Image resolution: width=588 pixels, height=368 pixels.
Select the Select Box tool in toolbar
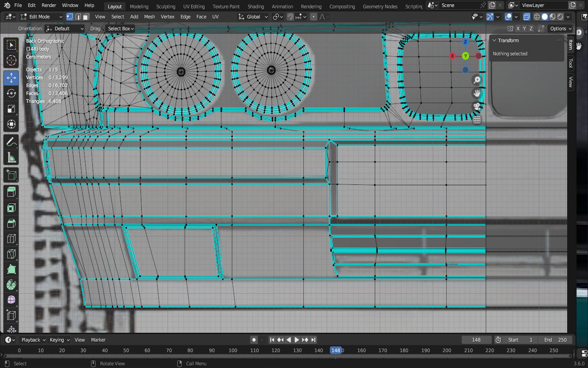click(11, 45)
